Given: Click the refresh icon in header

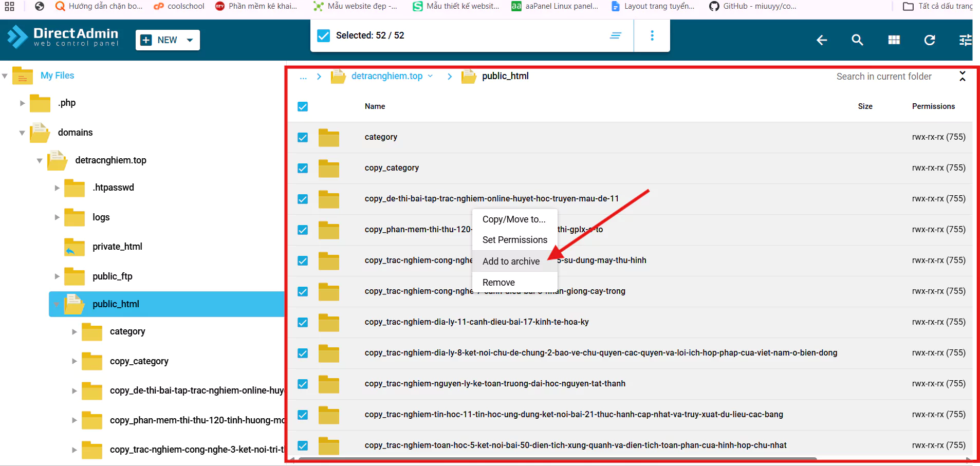Looking at the screenshot, I should click(x=929, y=40).
